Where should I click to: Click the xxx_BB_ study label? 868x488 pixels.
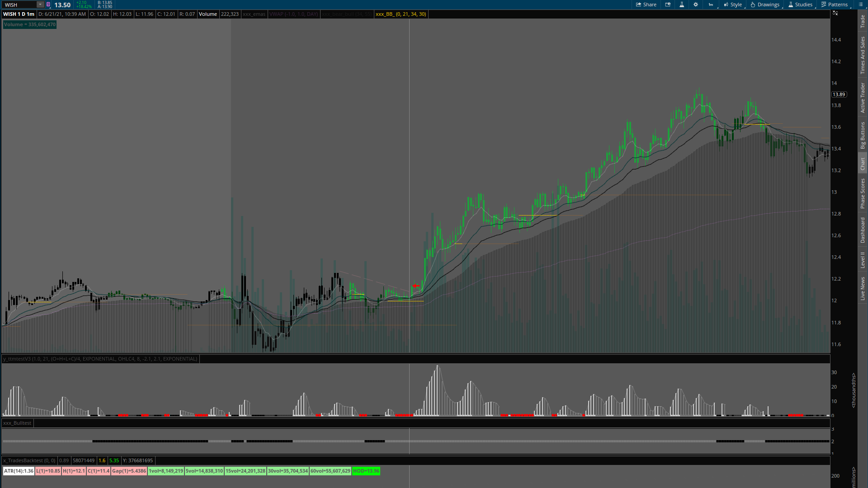401,14
